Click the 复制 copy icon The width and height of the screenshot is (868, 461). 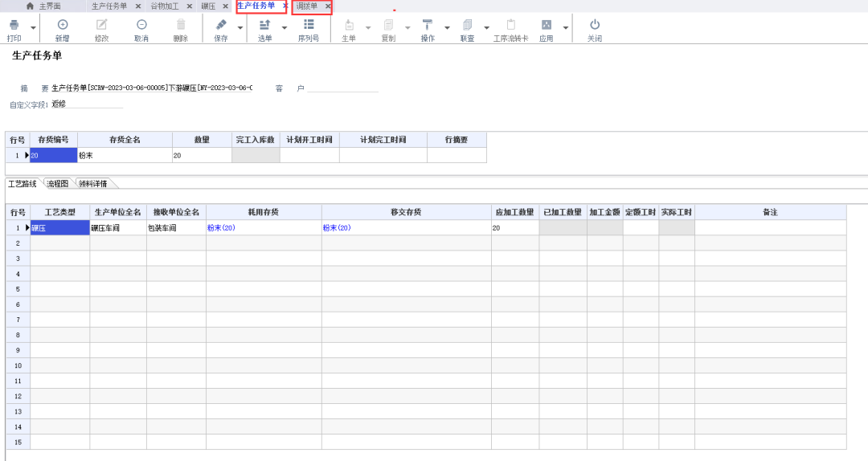click(x=389, y=25)
